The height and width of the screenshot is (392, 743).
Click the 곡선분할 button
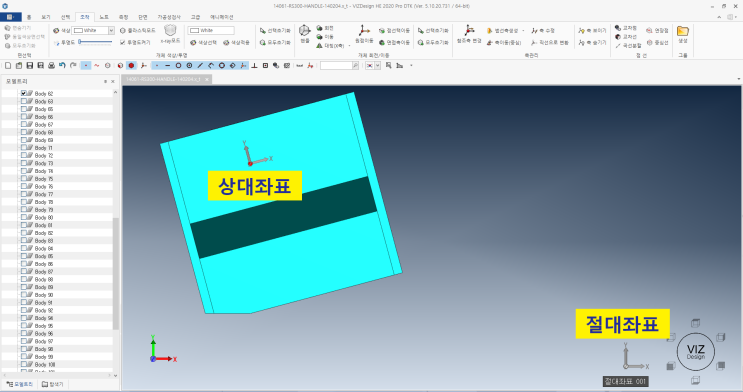(628, 46)
